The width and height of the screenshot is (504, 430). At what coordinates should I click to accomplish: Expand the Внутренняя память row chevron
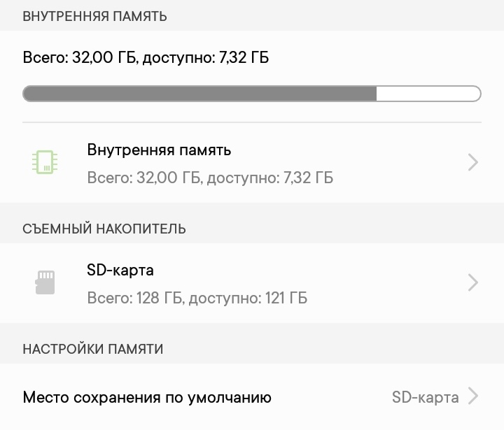(473, 163)
